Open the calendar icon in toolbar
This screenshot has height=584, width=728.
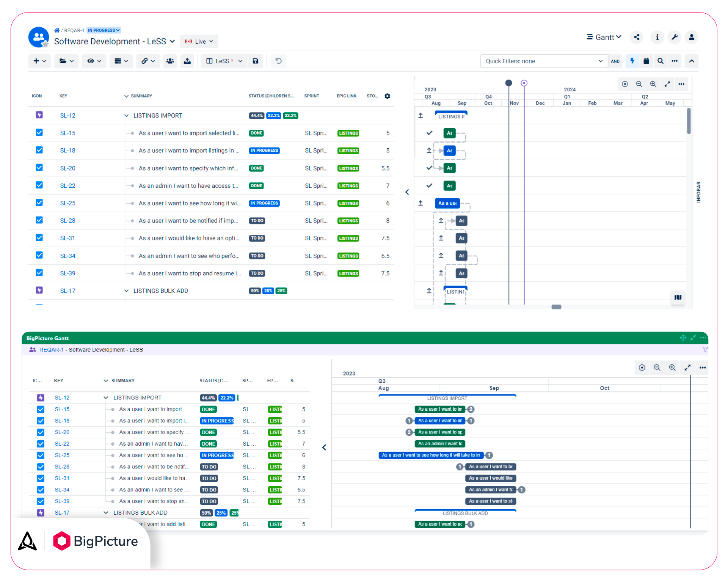646,61
